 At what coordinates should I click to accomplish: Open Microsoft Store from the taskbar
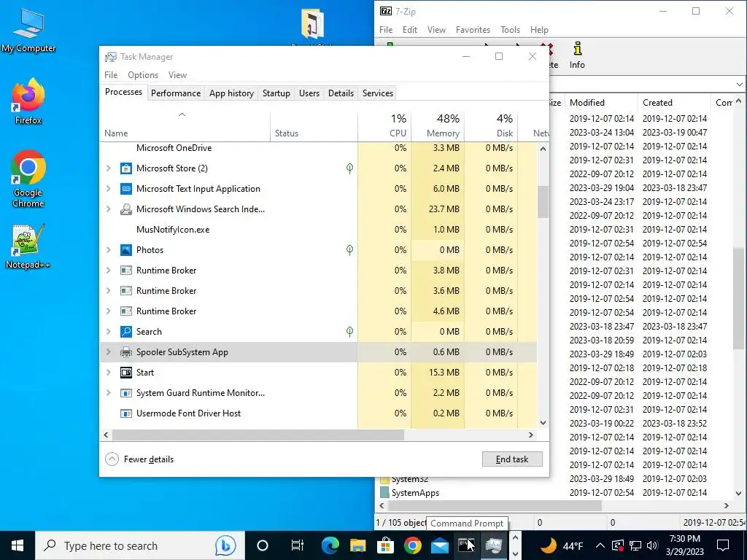point(385,545)
